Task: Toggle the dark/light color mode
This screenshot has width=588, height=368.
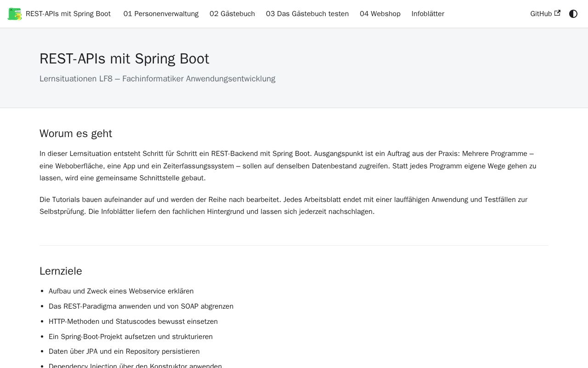Action: coord(573,14)
